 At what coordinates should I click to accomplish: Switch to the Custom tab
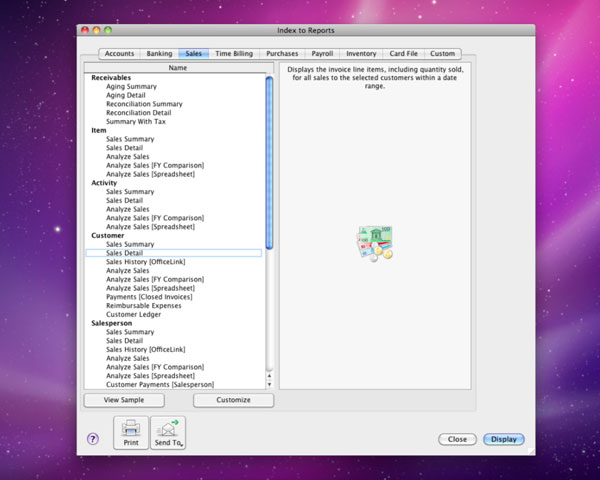[443, 54]
